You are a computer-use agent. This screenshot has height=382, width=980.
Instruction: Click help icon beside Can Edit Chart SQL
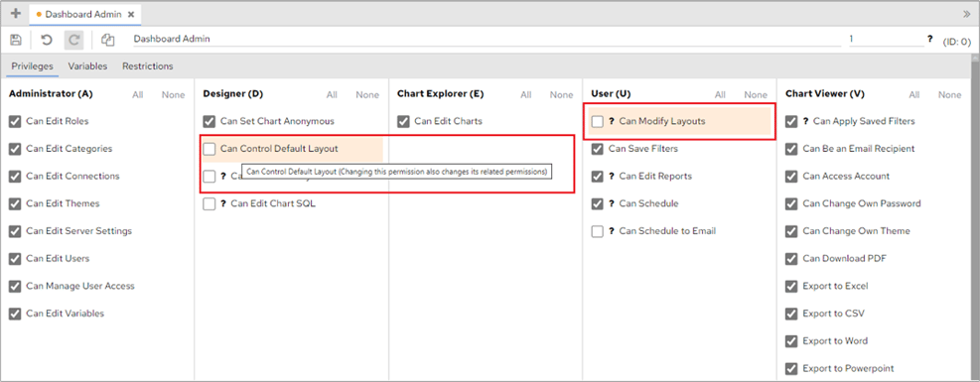point(223,204)
